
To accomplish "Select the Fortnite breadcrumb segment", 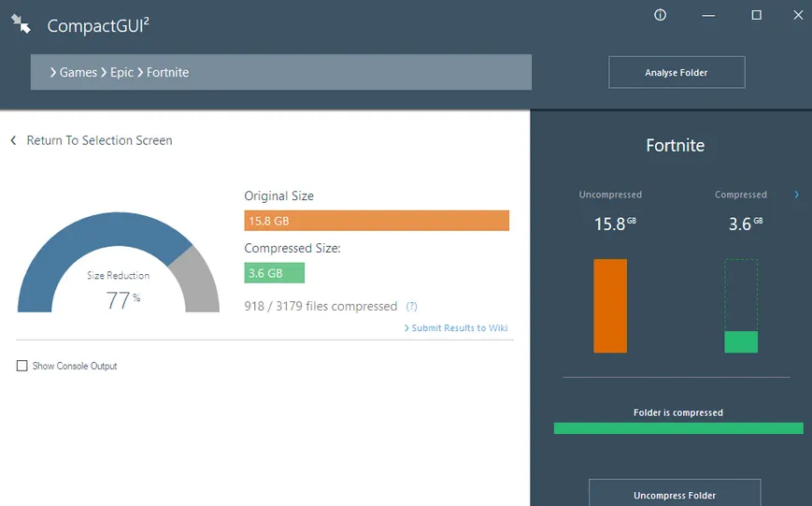I will 167,73.
